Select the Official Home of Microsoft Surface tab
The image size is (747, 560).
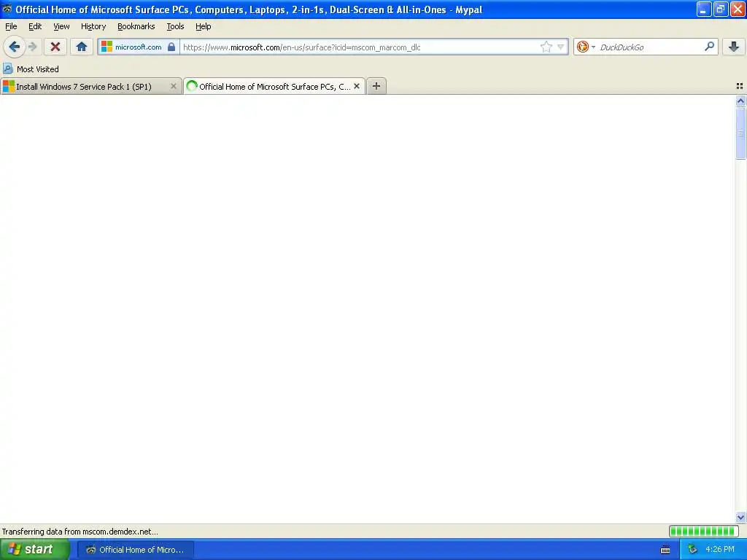[x=274, y=86]
